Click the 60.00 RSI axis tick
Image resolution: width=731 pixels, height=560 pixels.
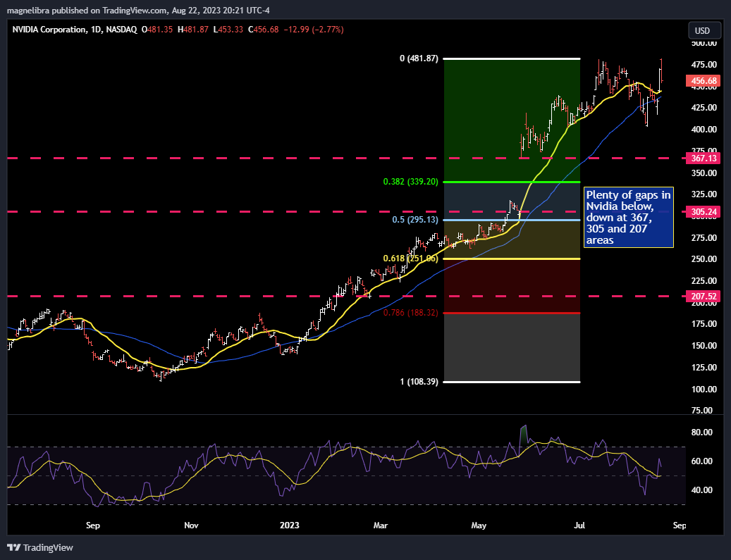tap(701, 461)
